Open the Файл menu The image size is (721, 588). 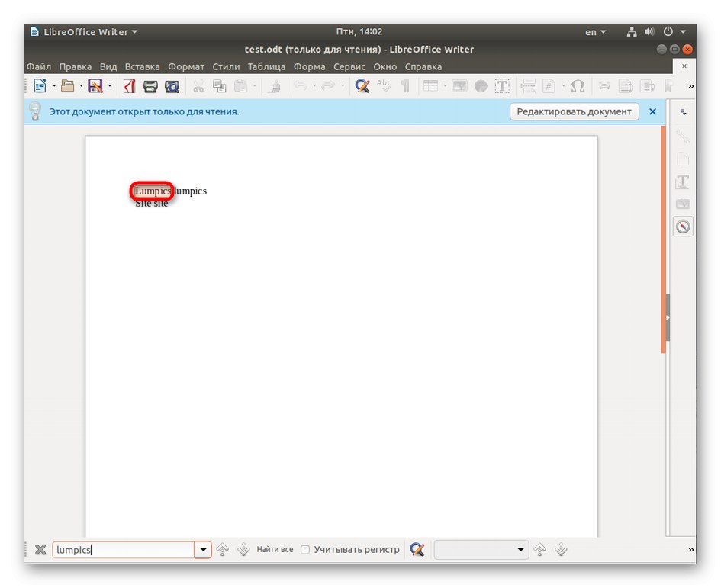[x=39, y=66]
